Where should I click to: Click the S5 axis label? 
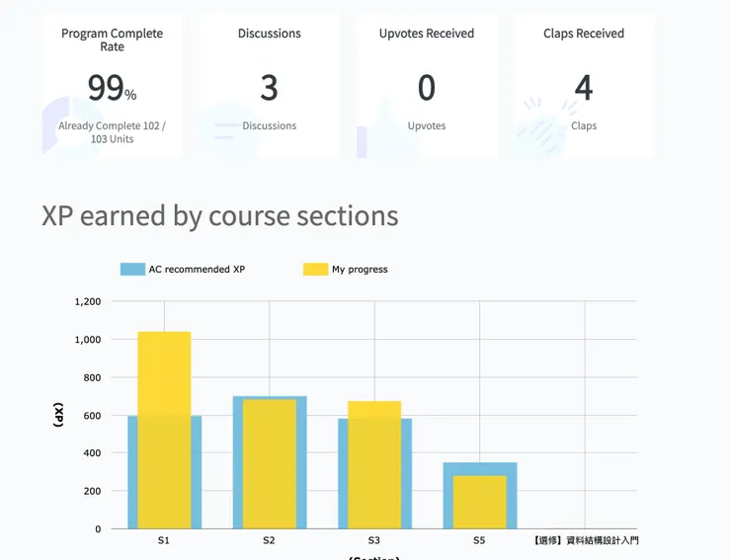[479, 540]
